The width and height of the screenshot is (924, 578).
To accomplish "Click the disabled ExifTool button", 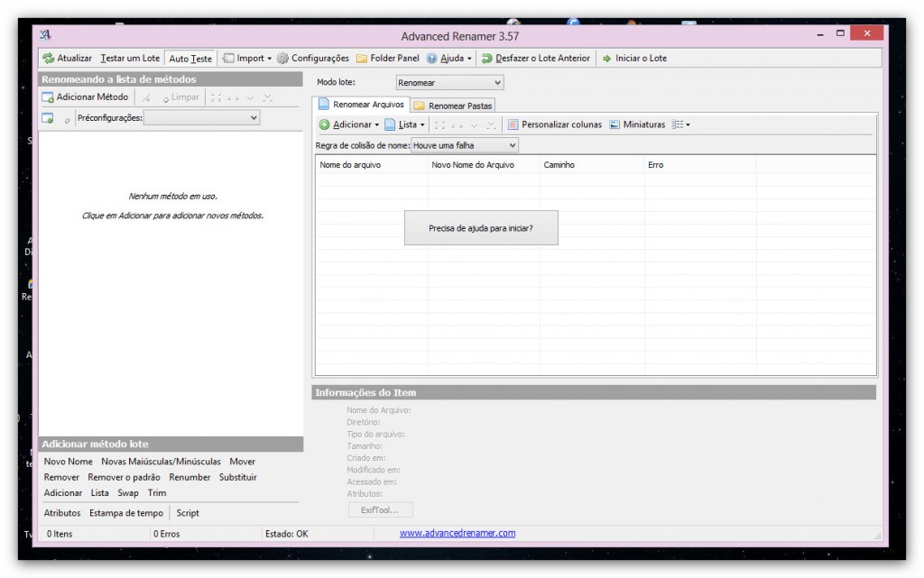I will (x=380, y=509).
